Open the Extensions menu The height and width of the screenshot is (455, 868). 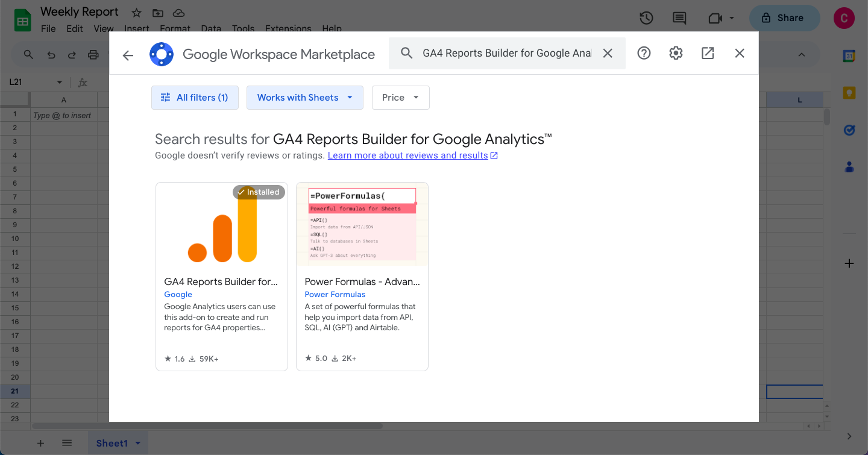coord(288,28)
